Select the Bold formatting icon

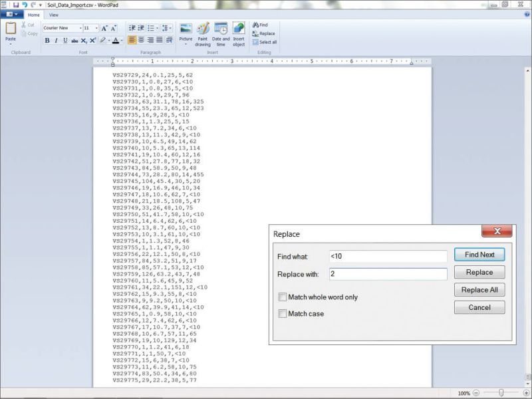pyautogui.click(x=47, y=40)
